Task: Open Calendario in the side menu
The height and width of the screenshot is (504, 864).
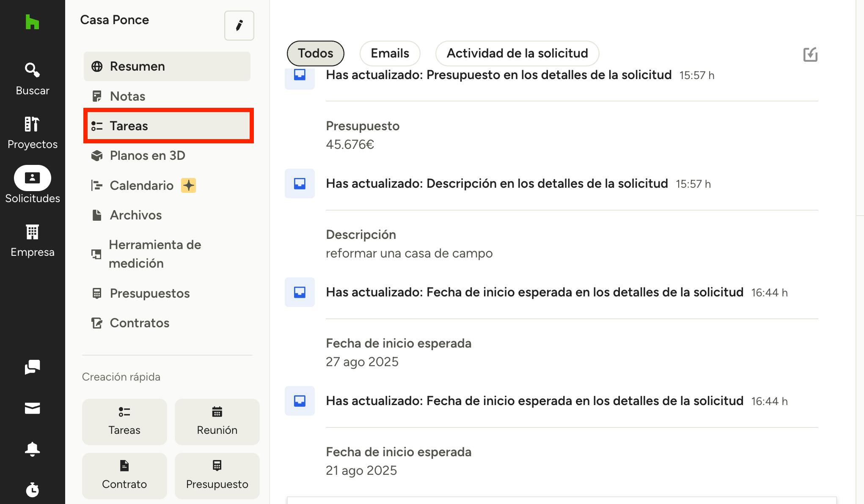Action: [141, 186]
